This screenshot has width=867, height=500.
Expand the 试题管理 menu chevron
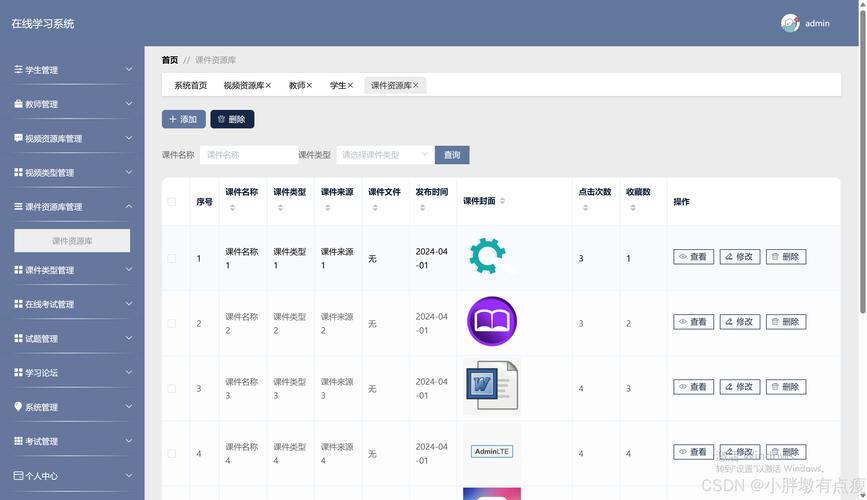coord(129,338)
